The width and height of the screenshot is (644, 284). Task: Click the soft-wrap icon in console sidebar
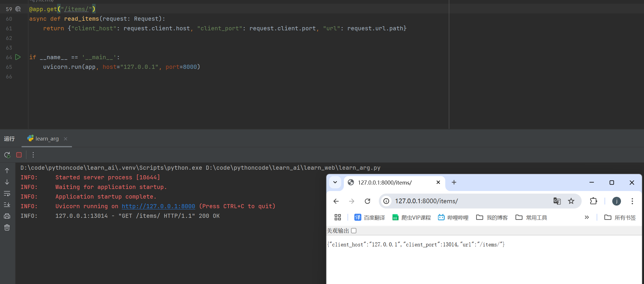click(x=7, y=194)
